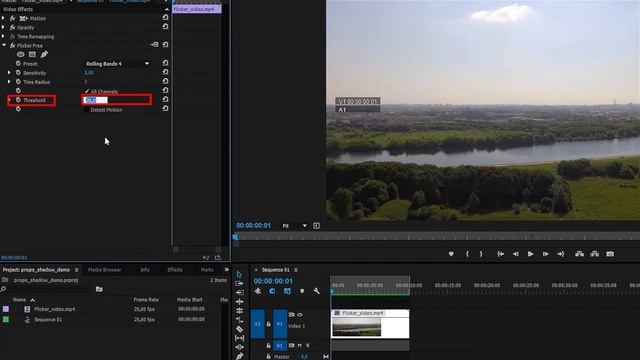Expand the Time Remapping effect
640x360 pixels.
coord(3,36)
